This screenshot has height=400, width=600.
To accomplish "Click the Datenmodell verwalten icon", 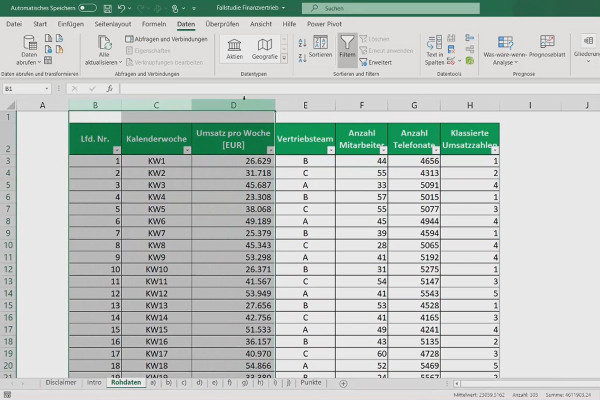I will pos(470,60).
